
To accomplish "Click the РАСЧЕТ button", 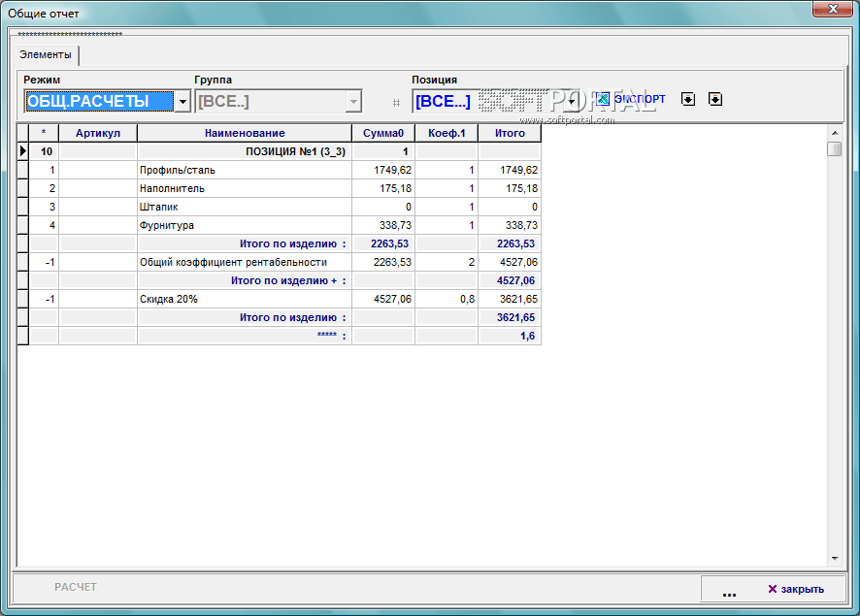I will point(75,587).
